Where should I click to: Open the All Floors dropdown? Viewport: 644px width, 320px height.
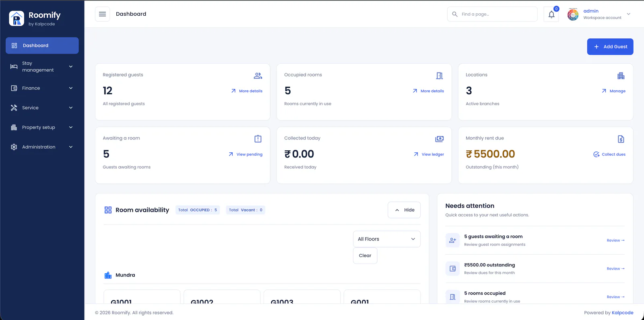pyautogui.click(x=387, y=239)
